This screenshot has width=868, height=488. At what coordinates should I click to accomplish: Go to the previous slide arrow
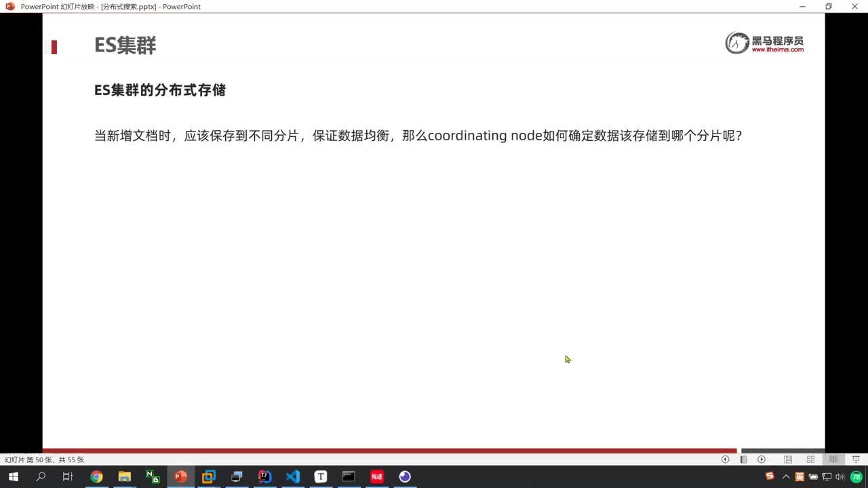(725, 460)
